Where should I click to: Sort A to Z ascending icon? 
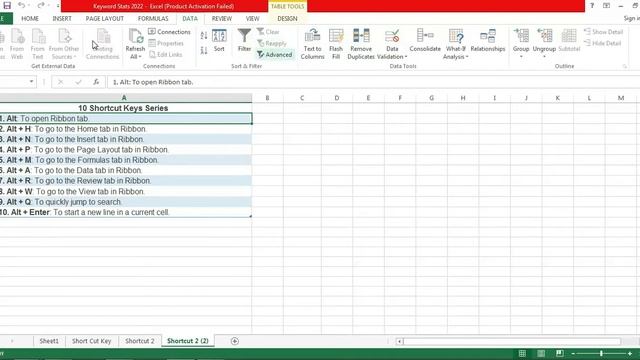pos(204,36)
